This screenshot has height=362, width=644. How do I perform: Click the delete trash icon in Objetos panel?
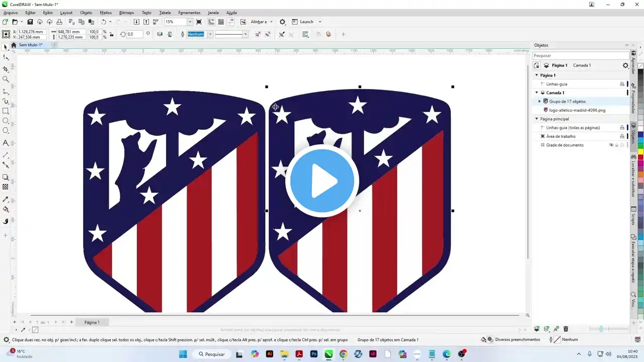click(566, 329)
